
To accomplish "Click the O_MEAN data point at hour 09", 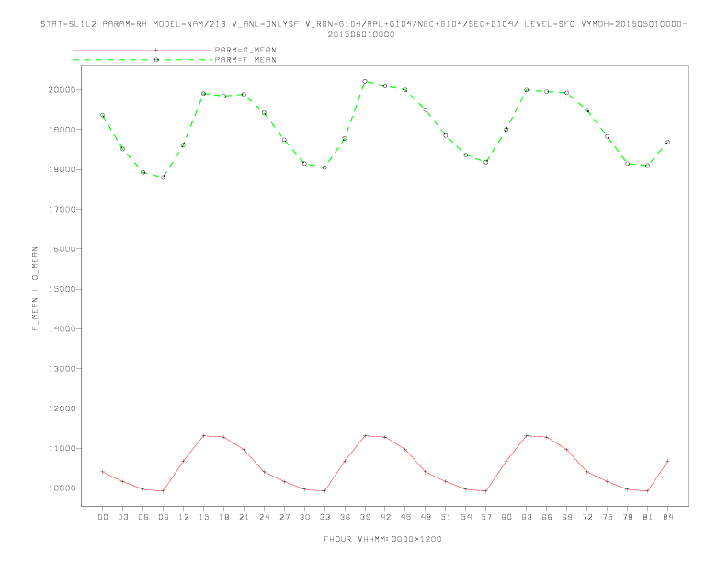I will tap(163, 491).
